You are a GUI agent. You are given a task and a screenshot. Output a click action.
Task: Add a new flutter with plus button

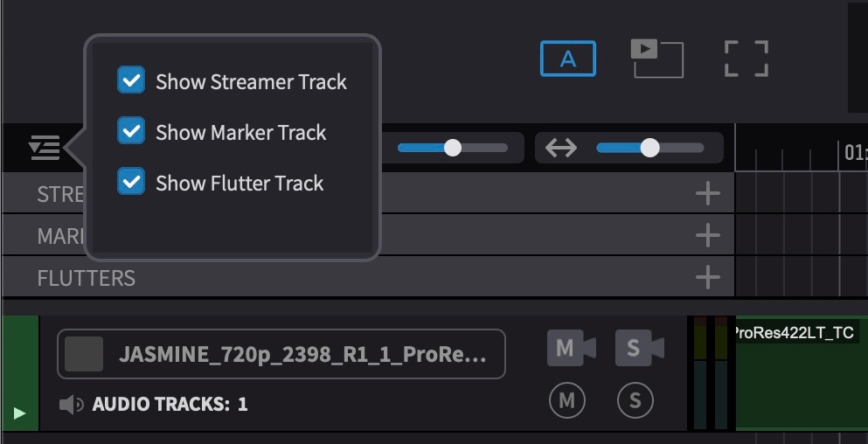click(707, 277)
